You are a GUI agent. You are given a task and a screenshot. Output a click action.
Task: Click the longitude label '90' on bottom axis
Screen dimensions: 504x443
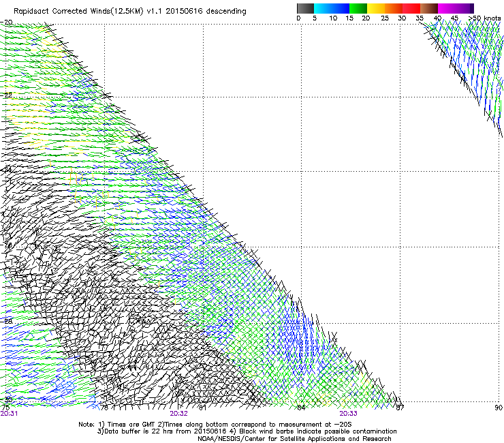(499, 408)
